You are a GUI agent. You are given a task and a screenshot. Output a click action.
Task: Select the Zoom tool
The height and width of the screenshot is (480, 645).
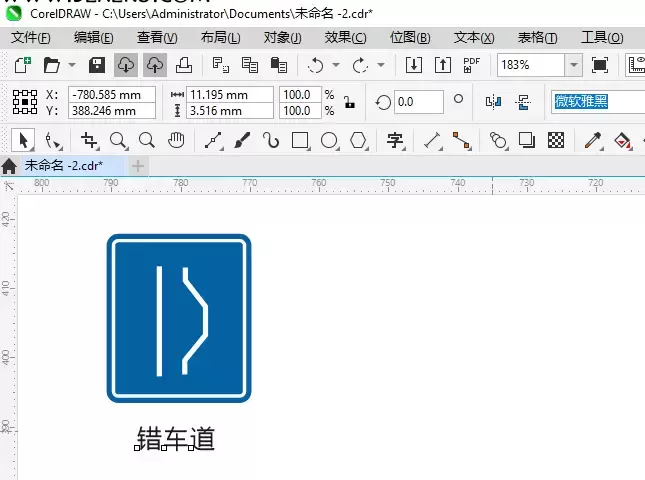(118, 140)
